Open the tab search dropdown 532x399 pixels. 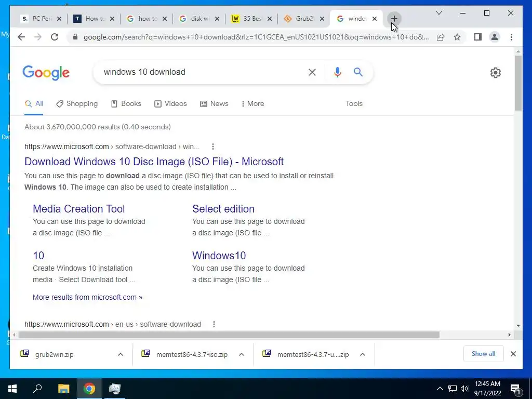click(x=438, y=13)
